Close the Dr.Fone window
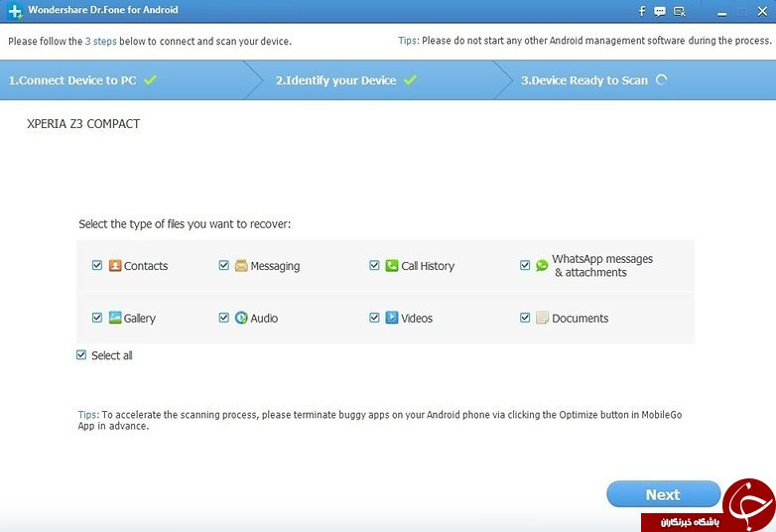 (x=762, y=11)
